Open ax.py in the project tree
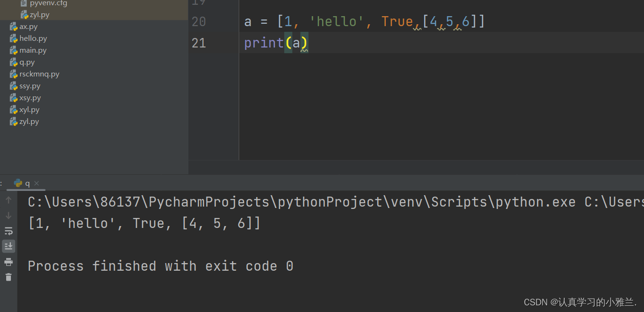Screen dimensions: 644x312 [28, 27]
